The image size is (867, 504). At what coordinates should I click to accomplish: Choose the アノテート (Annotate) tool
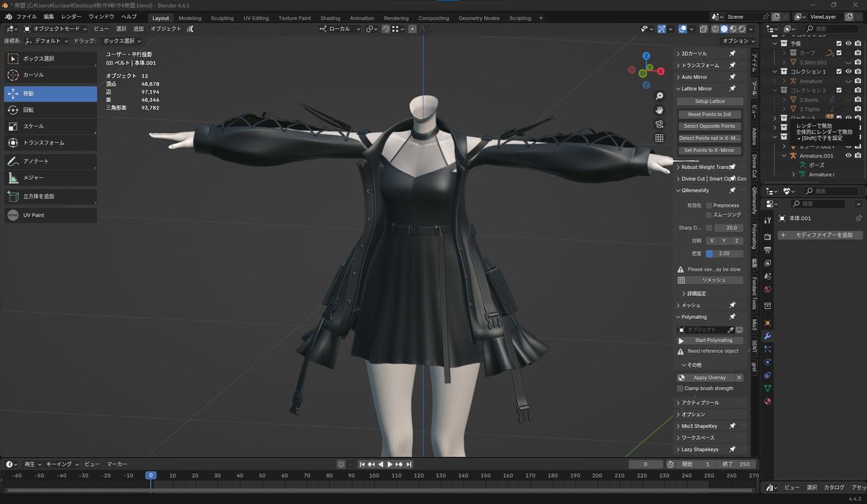tap(50, 161)
